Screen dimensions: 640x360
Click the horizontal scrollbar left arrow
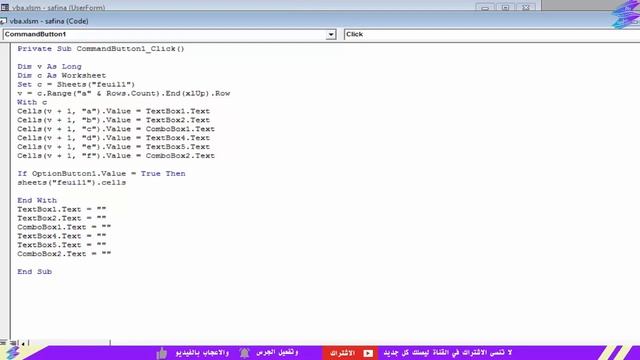23,343
